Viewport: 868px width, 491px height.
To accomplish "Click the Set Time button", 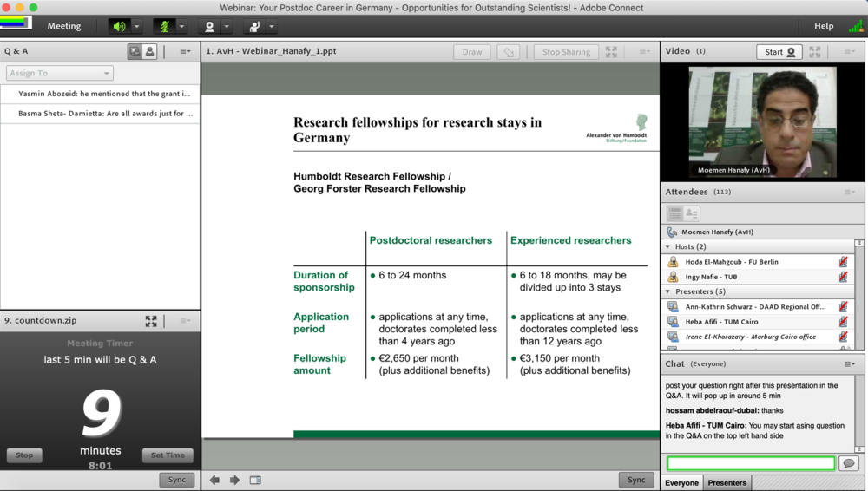I will coord(168,455).
